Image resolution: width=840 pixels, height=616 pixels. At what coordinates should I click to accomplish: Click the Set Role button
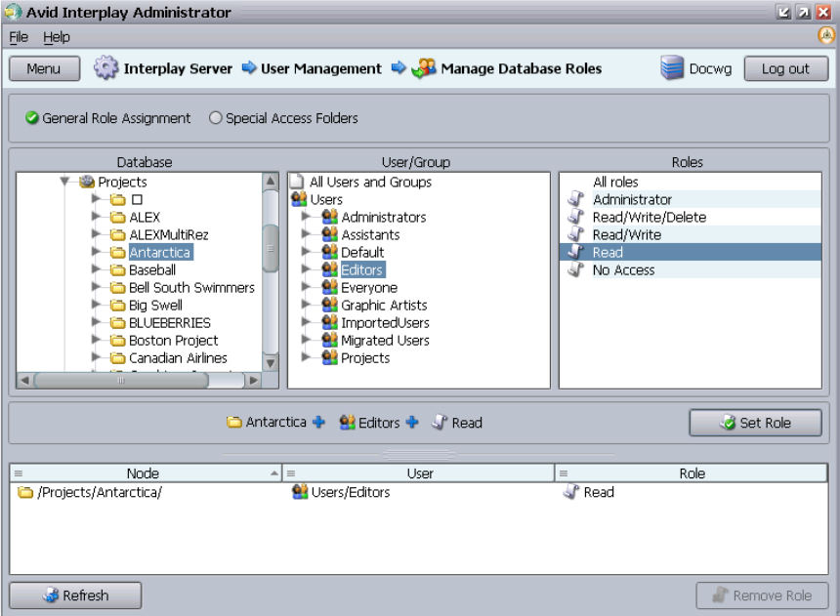coord(755,423)
